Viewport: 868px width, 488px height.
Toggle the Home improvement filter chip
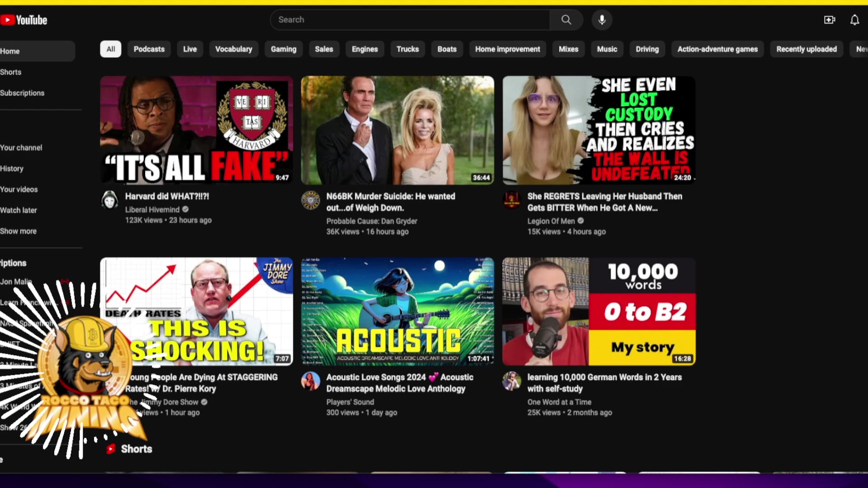(x=507, y=49)
